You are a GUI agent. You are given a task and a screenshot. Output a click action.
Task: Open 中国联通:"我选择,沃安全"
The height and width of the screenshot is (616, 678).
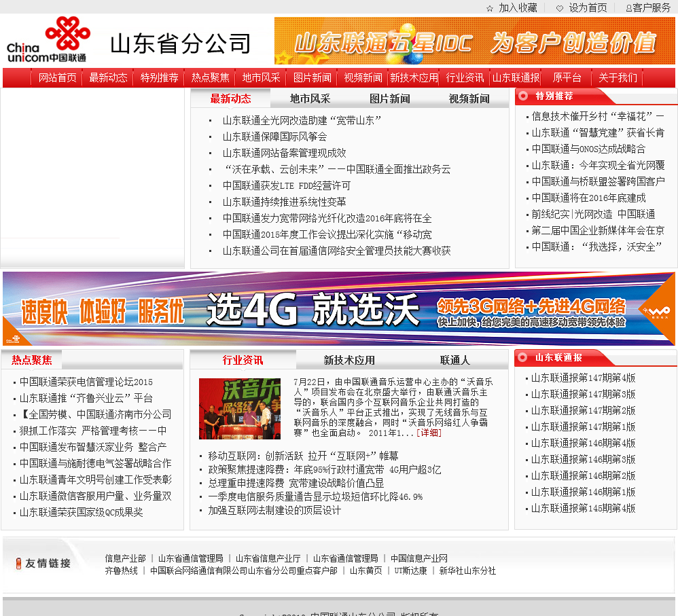[596, 247]
